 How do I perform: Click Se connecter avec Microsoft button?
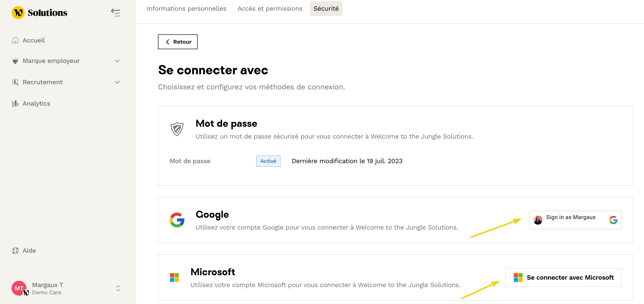563,278
